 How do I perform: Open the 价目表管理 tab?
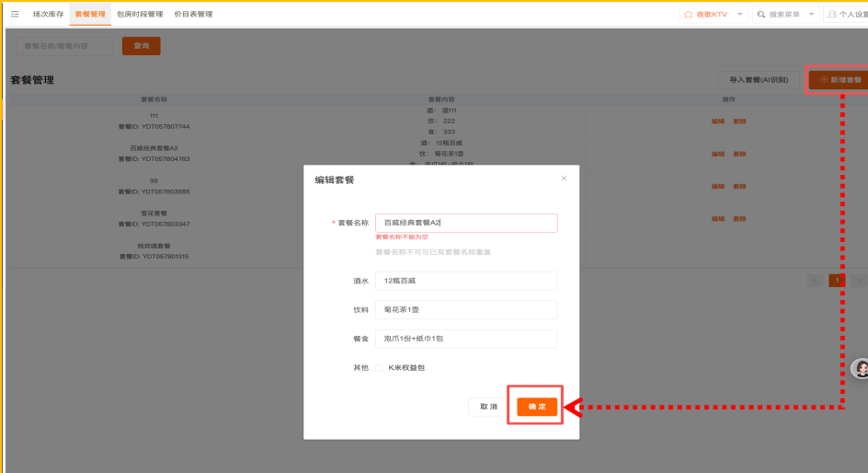click(x=193, y=14)
